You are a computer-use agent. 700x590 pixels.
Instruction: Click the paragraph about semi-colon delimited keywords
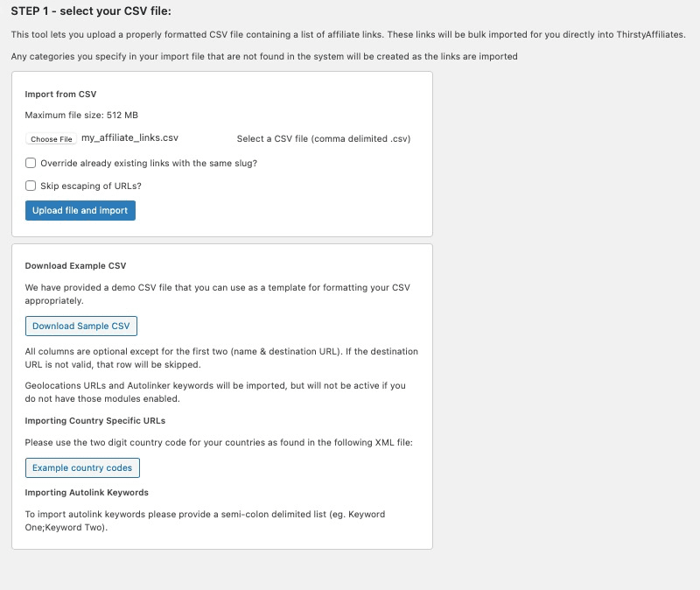205,521
